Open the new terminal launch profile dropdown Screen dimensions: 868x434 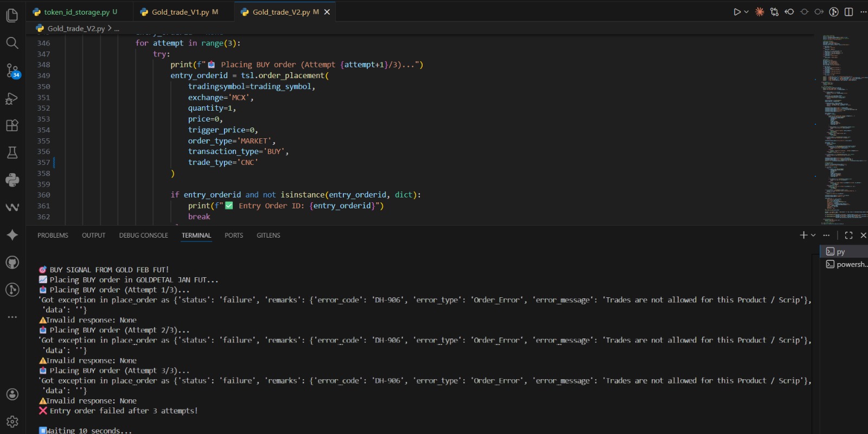tap(813, 235)
